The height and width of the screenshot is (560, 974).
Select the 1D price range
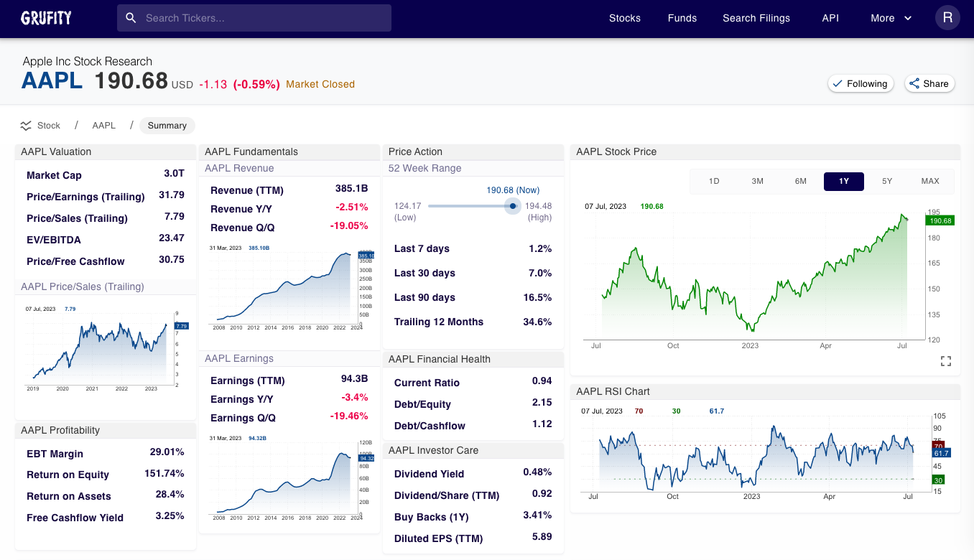click(x=714, y=181)
